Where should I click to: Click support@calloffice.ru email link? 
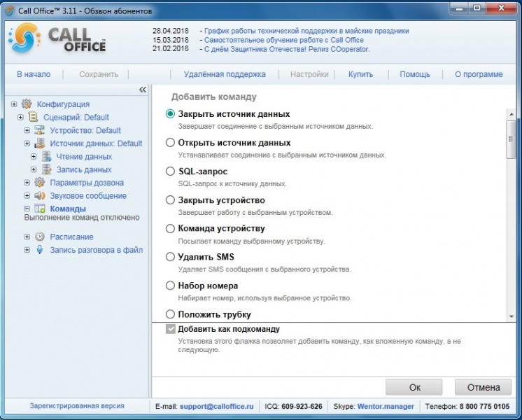pos(217,406)
